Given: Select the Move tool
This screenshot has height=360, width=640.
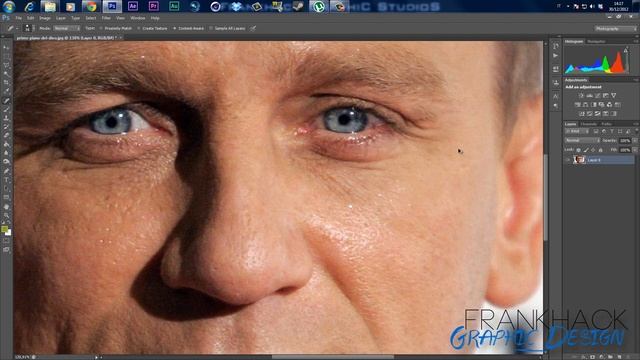Looking at the screenshot, I should pyautogui.click(x=6, y=48).
